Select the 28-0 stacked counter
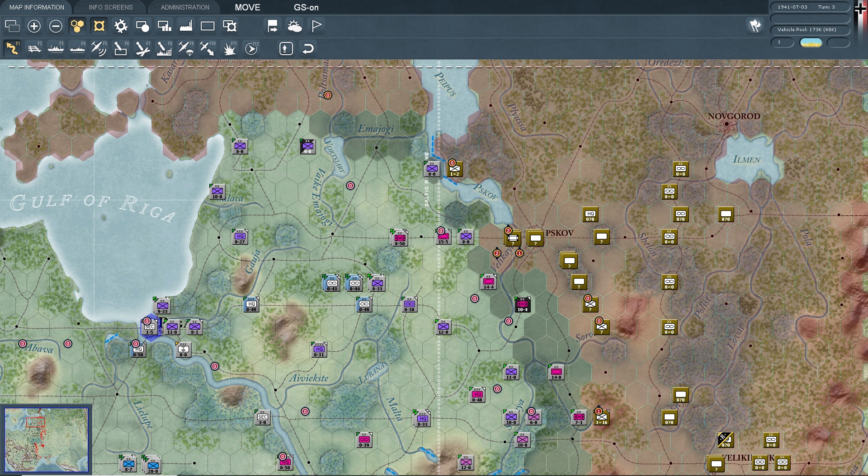Image resolution: width=868 pixels, height=476 pixels. (152, 465)
